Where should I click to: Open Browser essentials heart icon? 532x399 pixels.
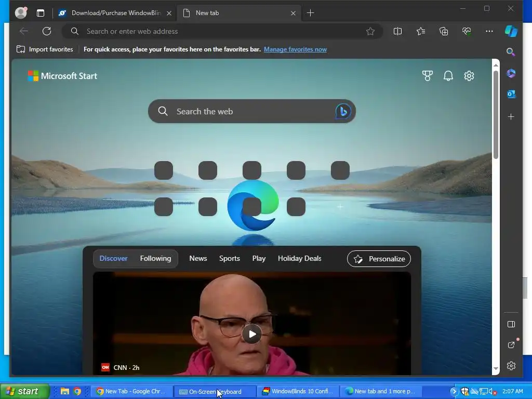pyautogui.click(x=467, y=31)
